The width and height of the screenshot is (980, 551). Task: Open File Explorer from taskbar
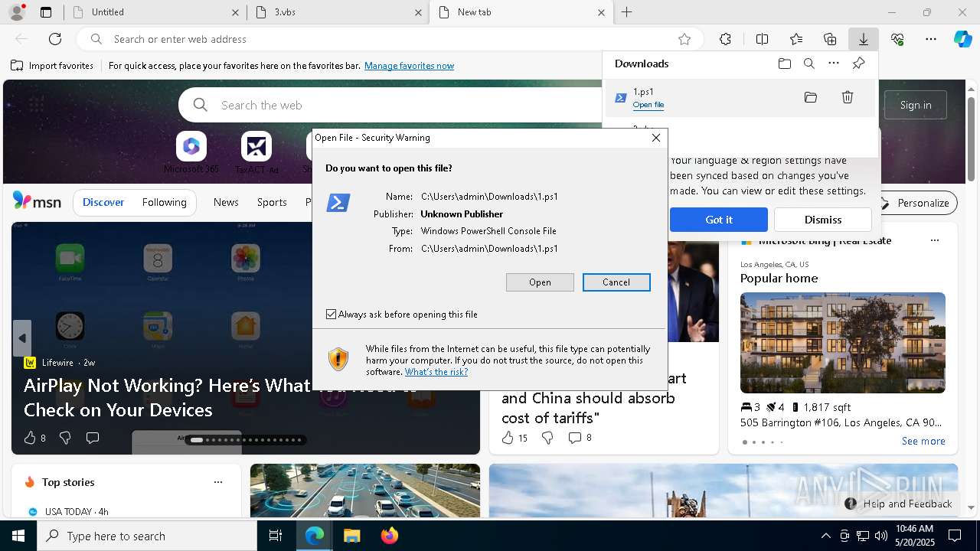coord(351,536)
